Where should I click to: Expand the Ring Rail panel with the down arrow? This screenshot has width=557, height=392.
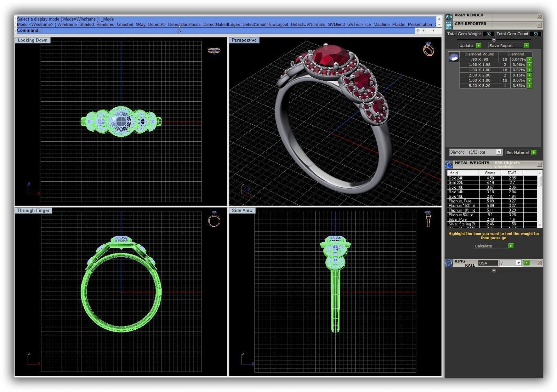494,271
